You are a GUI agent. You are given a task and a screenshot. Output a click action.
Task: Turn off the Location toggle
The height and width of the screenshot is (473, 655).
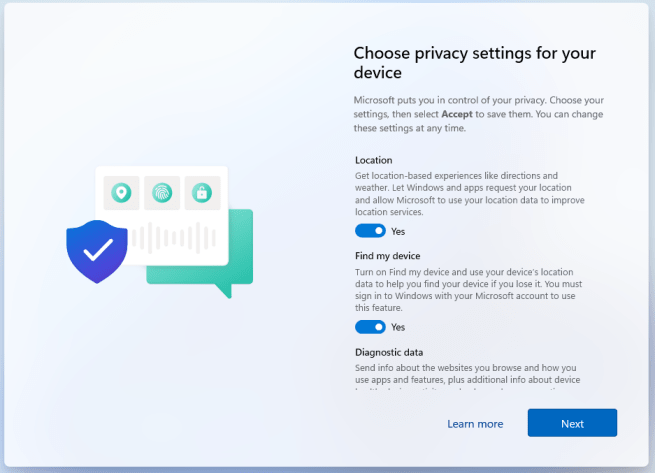pyautogui.click(x=370, y=231)
